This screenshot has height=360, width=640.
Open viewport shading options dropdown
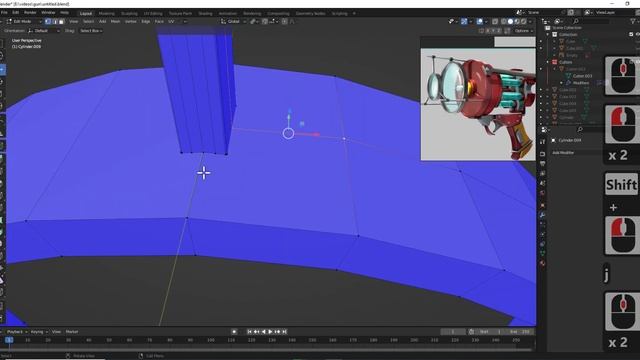pyautogui.click(x=530, y=21)
